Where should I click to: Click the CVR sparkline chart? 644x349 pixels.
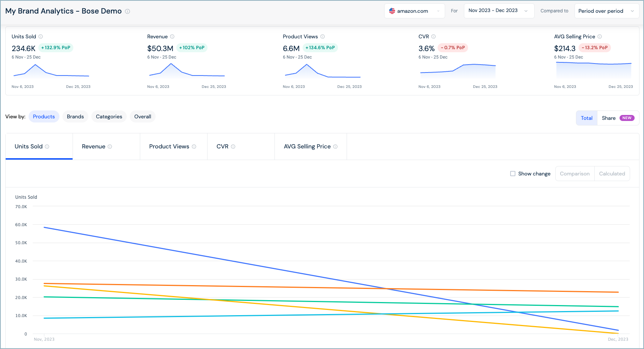coord(458,71)
